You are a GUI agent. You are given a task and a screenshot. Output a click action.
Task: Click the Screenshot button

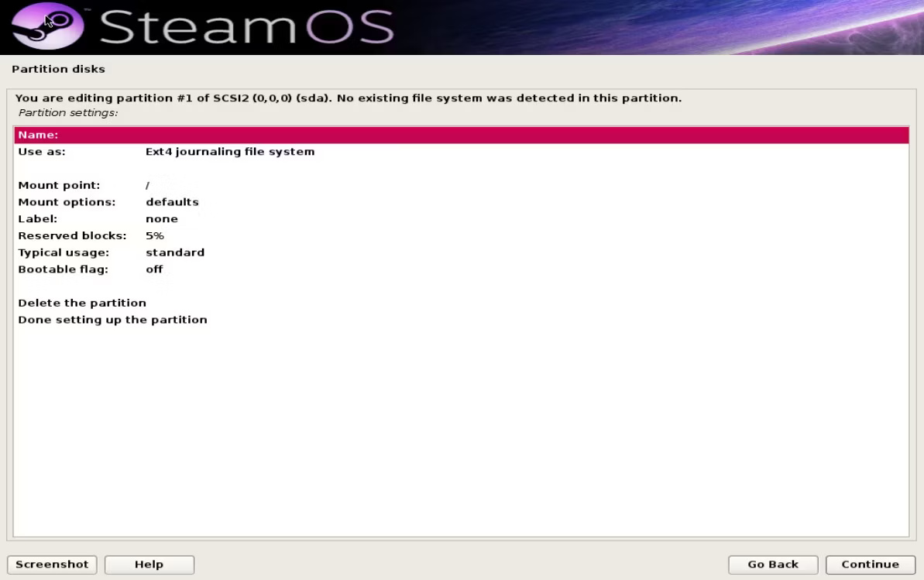click(51, 564)
